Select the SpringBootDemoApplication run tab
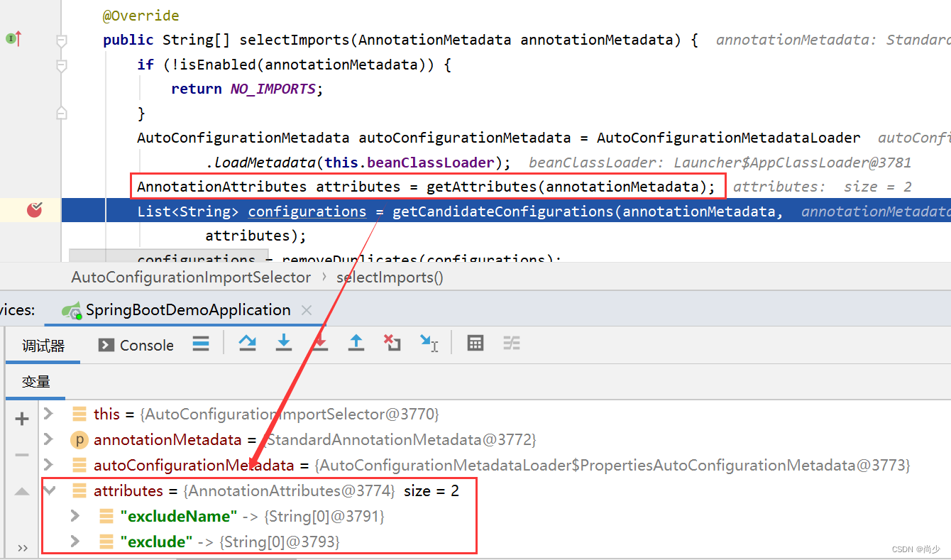The height and width of the screenshot is (560, 951). tap(187, 310)
